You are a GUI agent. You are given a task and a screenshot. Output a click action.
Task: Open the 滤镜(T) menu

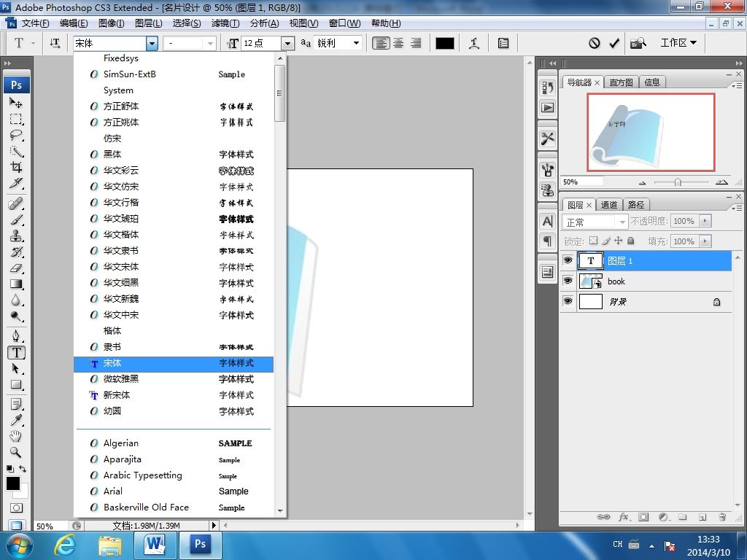(x=225, y=23)
